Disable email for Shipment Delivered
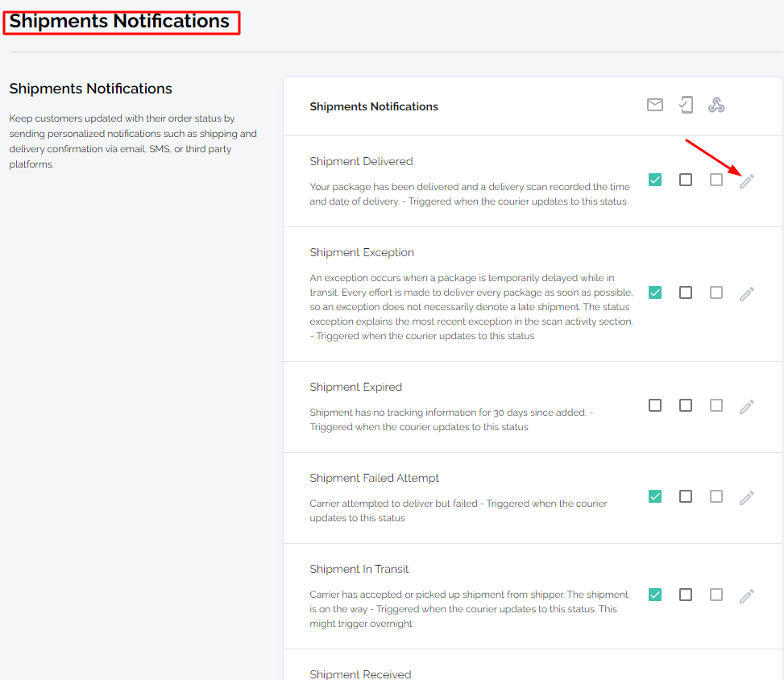This screenshot has height=680, width=784. (x=655, y=180)
